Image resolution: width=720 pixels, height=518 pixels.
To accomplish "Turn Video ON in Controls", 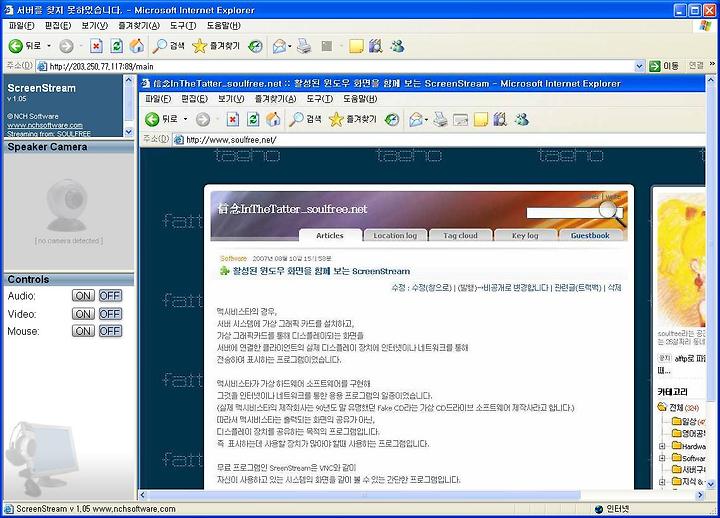I will coord(83,314).
